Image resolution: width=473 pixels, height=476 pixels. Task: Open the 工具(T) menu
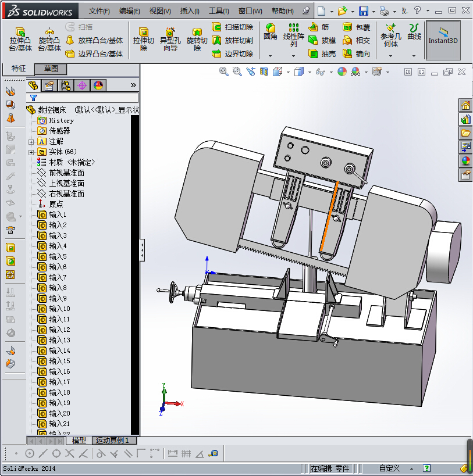[219, 11]
